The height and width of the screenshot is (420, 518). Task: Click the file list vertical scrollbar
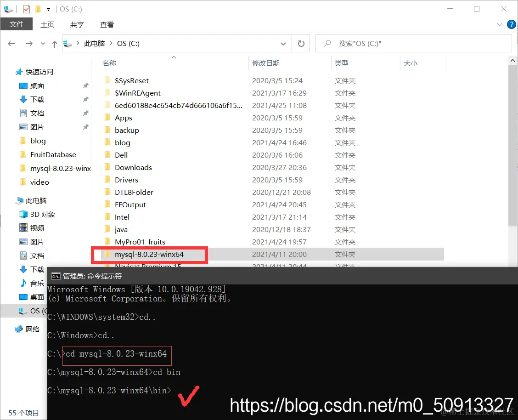(x=512, y=145)
